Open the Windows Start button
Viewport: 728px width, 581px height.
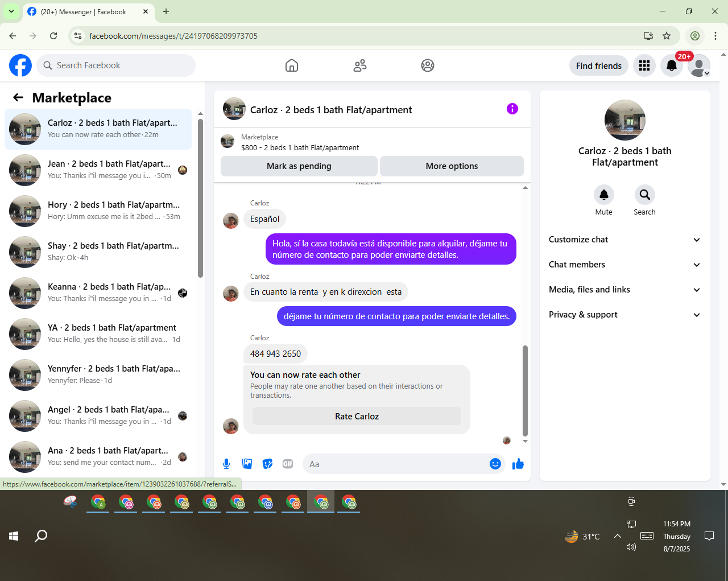[14, 536]
